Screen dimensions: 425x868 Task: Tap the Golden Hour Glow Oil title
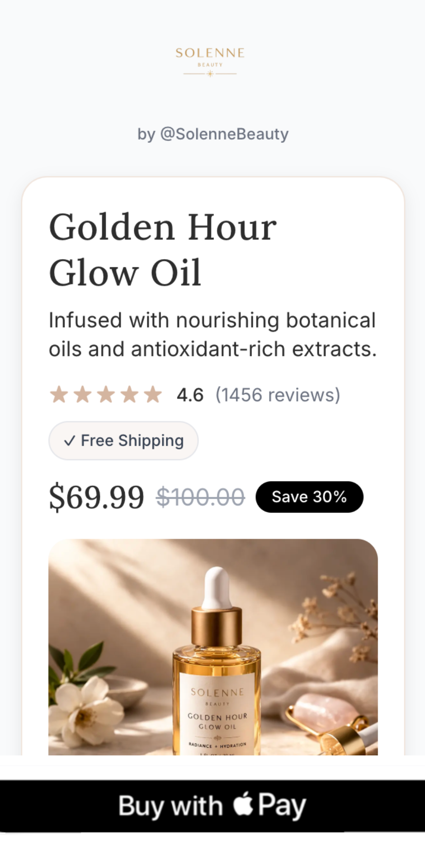[163, 250]
